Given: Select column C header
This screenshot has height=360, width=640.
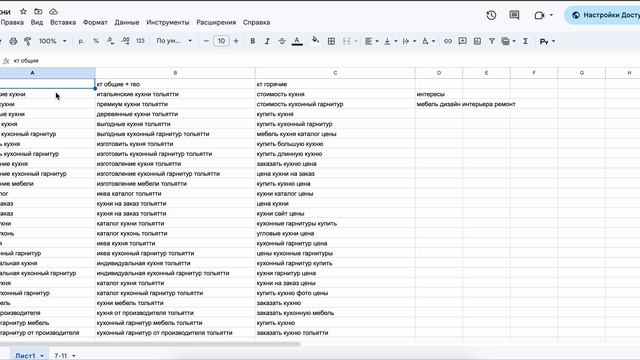Looking at the screenshot, I should tap(335, 73).
